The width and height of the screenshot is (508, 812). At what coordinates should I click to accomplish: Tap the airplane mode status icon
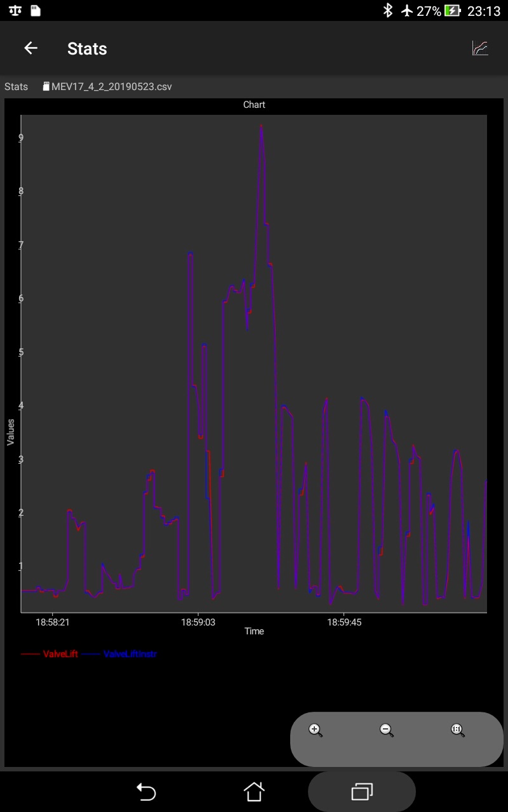(407, 11)
